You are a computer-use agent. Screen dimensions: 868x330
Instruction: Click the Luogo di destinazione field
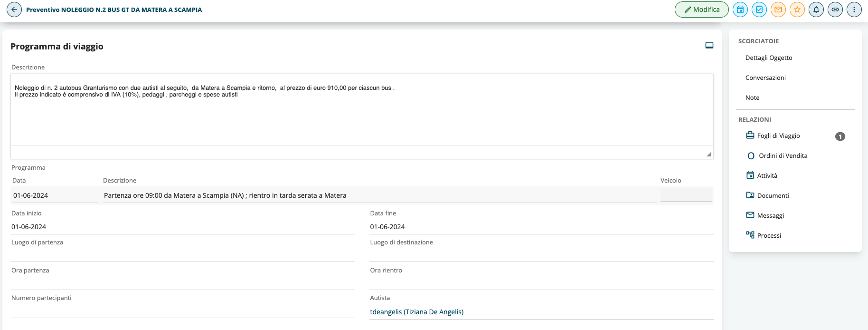541,254
